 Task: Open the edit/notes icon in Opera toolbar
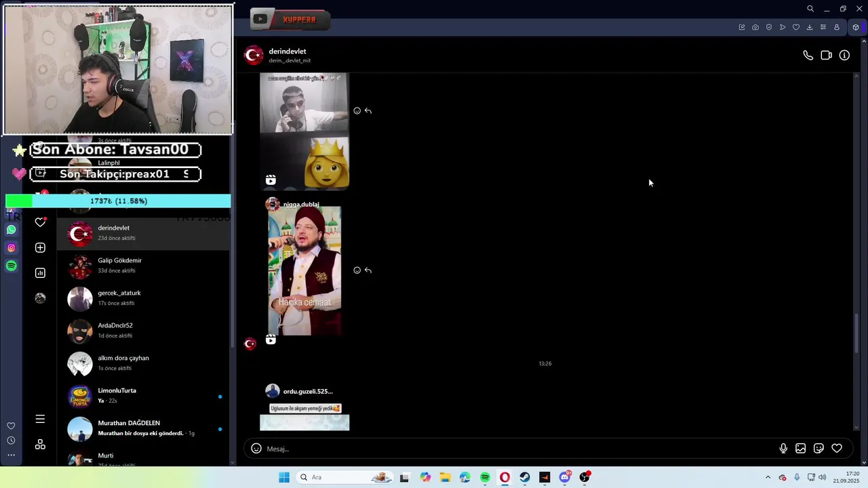742,27
